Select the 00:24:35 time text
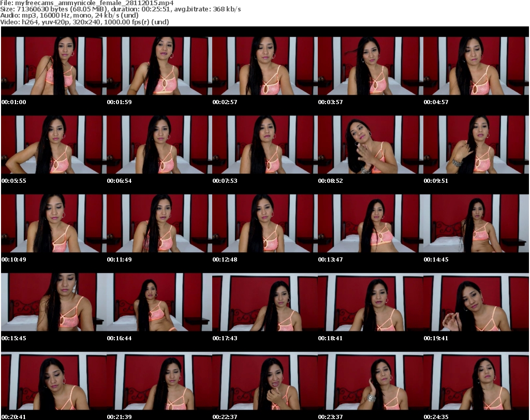The image size is (530, 420). point(436,417)
